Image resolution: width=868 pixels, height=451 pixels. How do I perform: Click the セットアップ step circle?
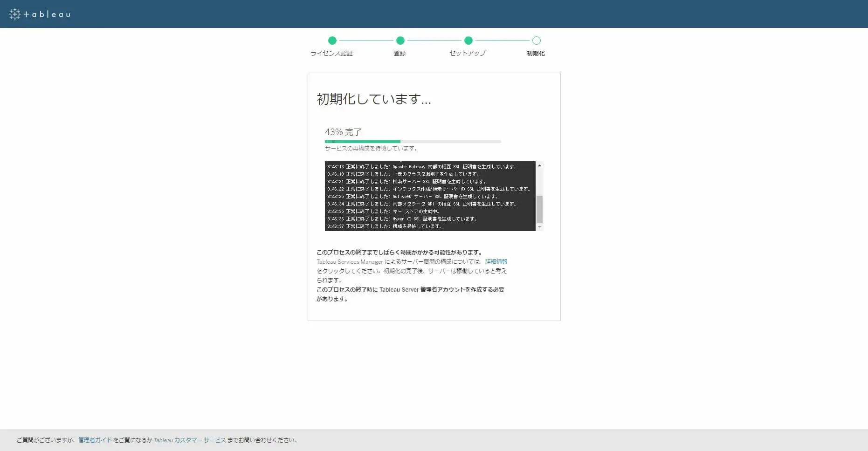(x=468, y=41)
